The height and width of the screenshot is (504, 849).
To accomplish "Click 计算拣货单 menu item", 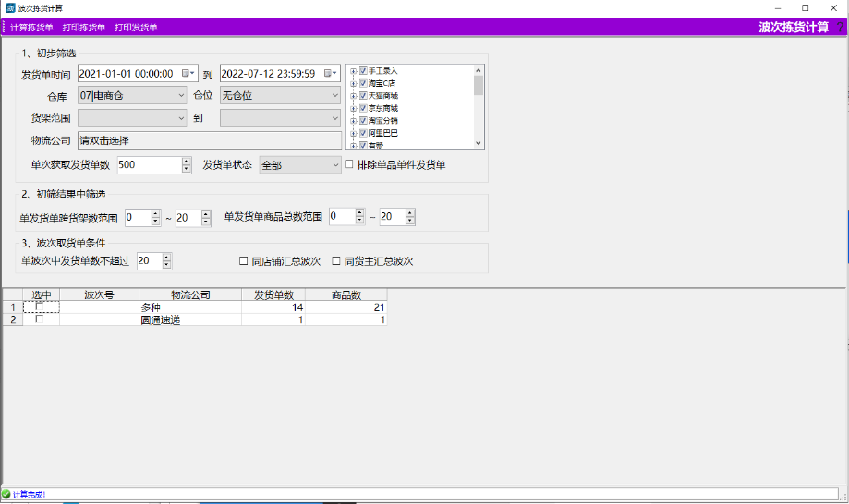I will tap(31, 28).
